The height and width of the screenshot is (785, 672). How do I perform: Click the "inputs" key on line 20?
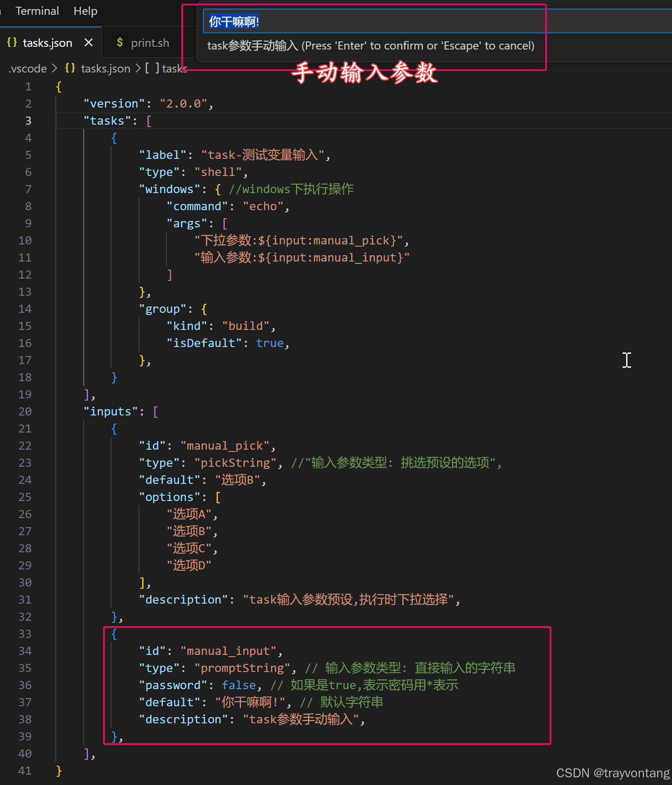coord(111,411)
